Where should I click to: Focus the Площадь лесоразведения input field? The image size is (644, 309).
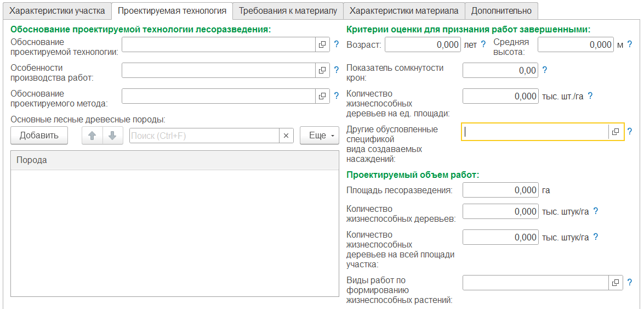click(x=500, y=190)
